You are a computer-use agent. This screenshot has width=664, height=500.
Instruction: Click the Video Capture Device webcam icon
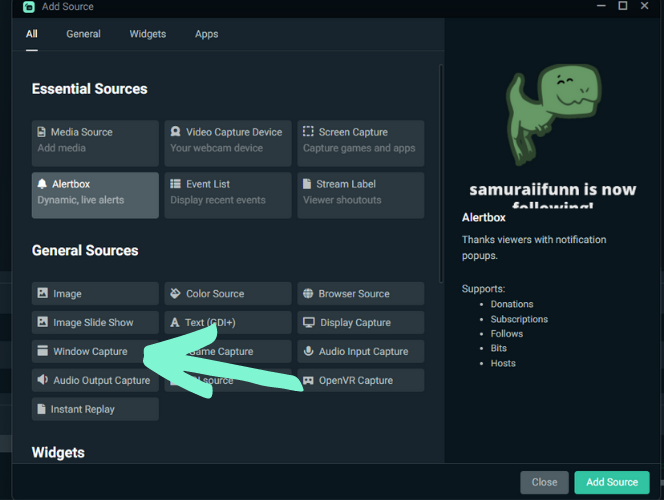click(x=175, y=132)
